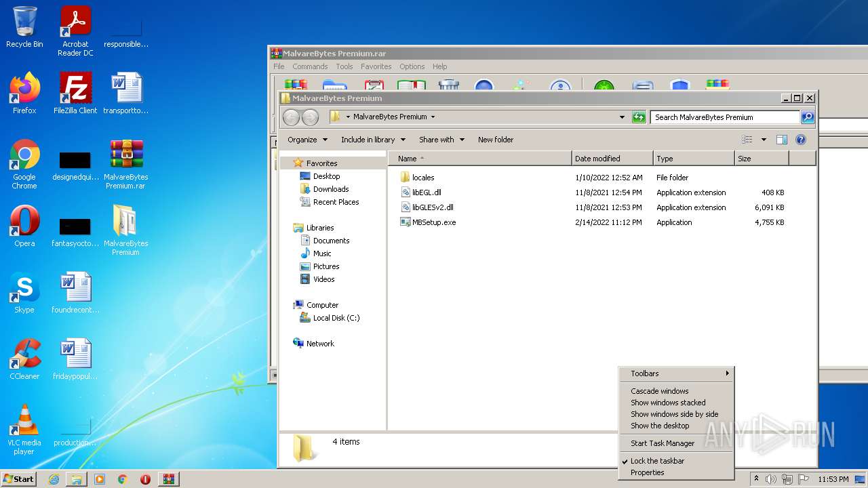Open the view options dropdown arrow

click(x=764, y=140)
